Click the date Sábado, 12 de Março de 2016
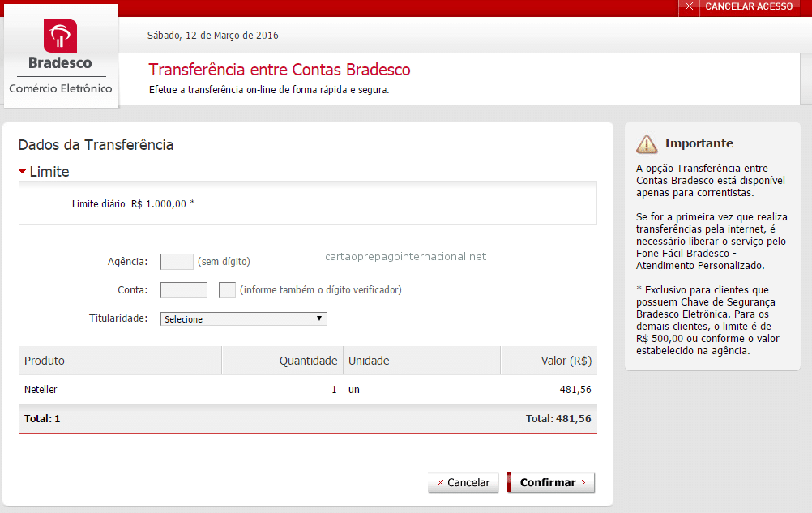This screenshot has width=812, height=513. click(213, 35)
